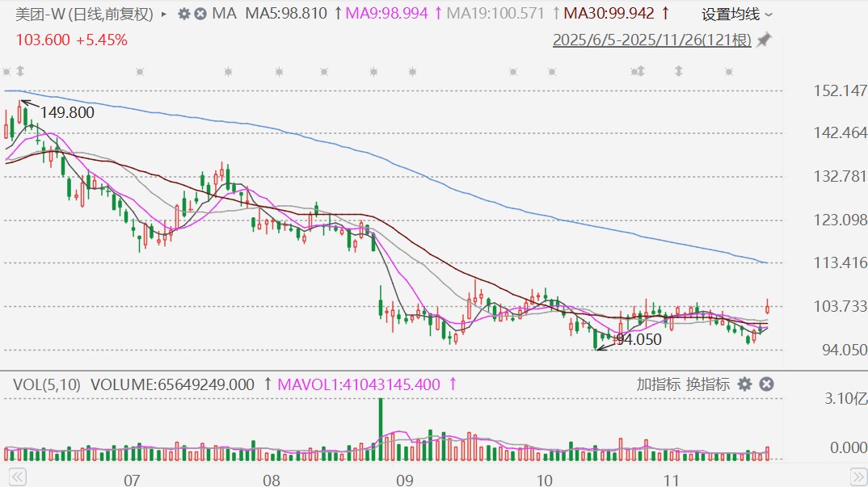This screenshot has width=868, height=487.
Task: Expand triangle next to 美团-W title
Action: coord(165,14)
